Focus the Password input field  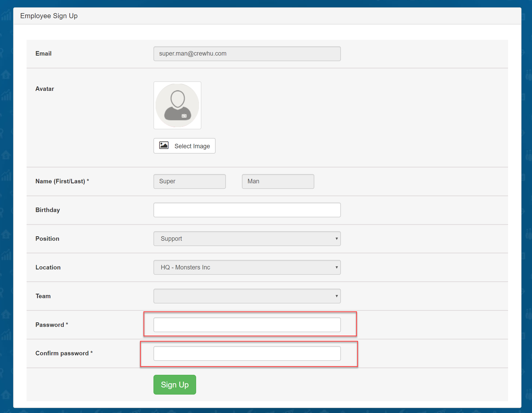point(247,325)
